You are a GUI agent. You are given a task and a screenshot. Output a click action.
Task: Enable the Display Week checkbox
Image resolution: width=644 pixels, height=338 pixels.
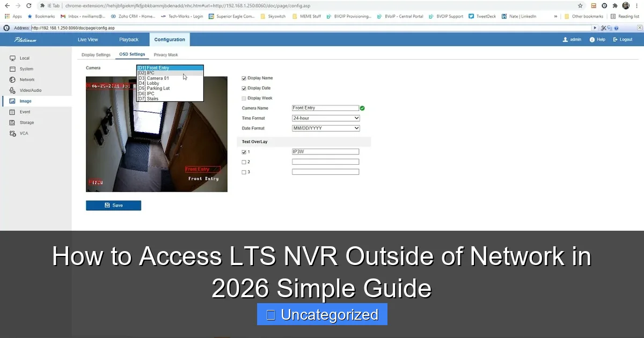click(x=244, y=98)
